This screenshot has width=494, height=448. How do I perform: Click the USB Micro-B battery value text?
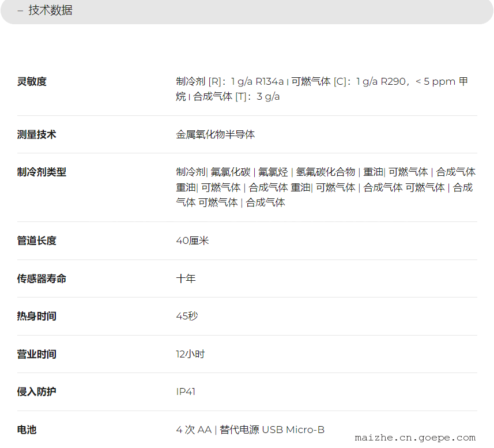coord(293,430)
